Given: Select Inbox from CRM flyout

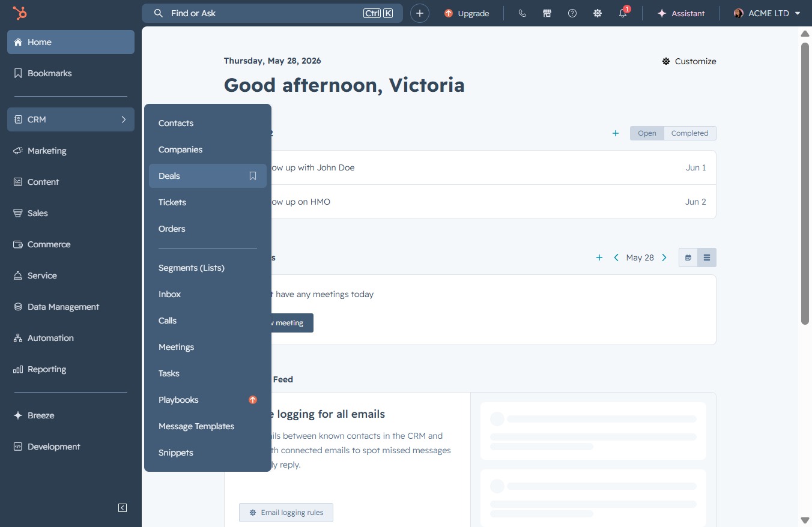Looking at the screenshot, I should pos(208,294).
